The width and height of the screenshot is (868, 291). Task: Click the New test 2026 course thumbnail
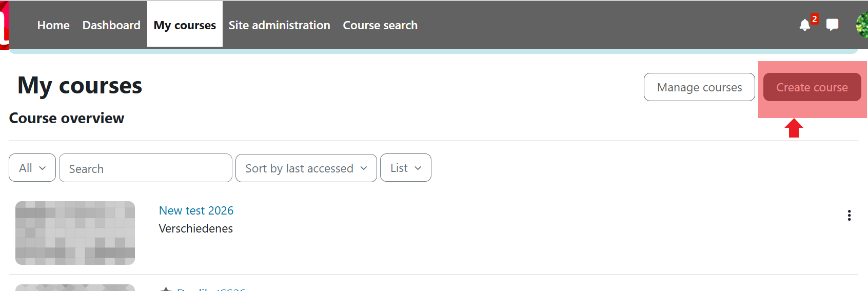(x=75, y=233)
